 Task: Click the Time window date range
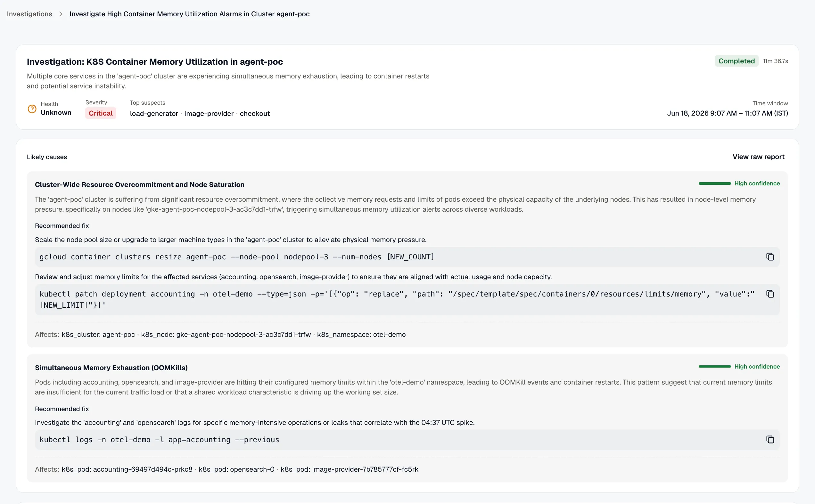727,113
